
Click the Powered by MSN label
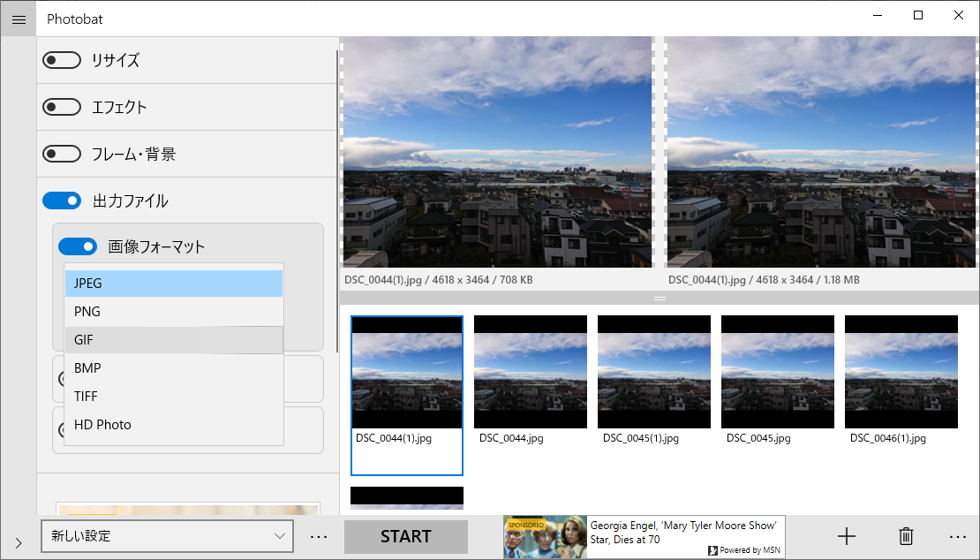pos(744,550)
